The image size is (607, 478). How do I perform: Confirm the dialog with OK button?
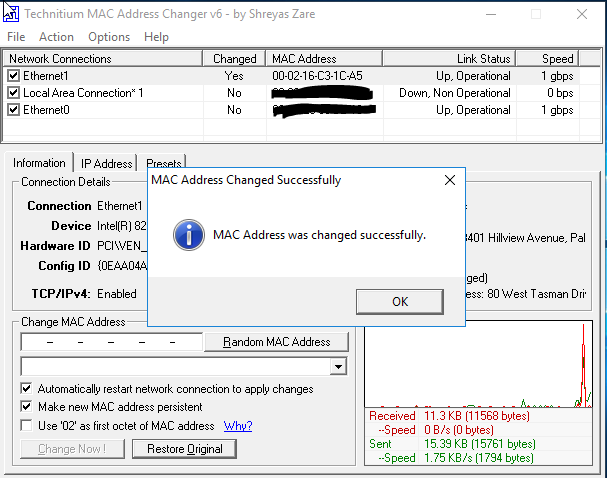(400, 302)
